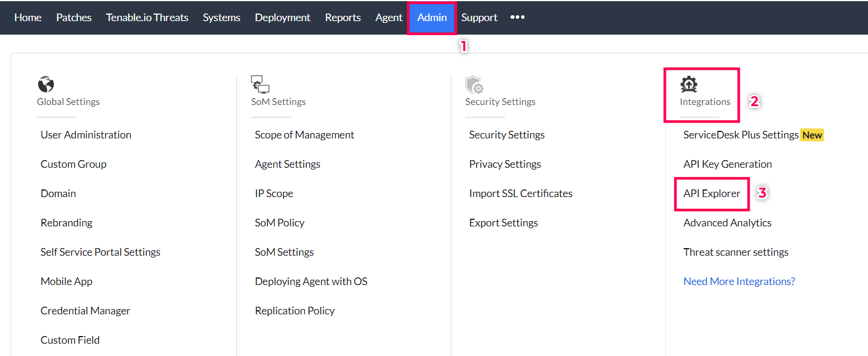Open the three-dots more menu
Viewport: 868px width, 356px height.
[517, 18]
